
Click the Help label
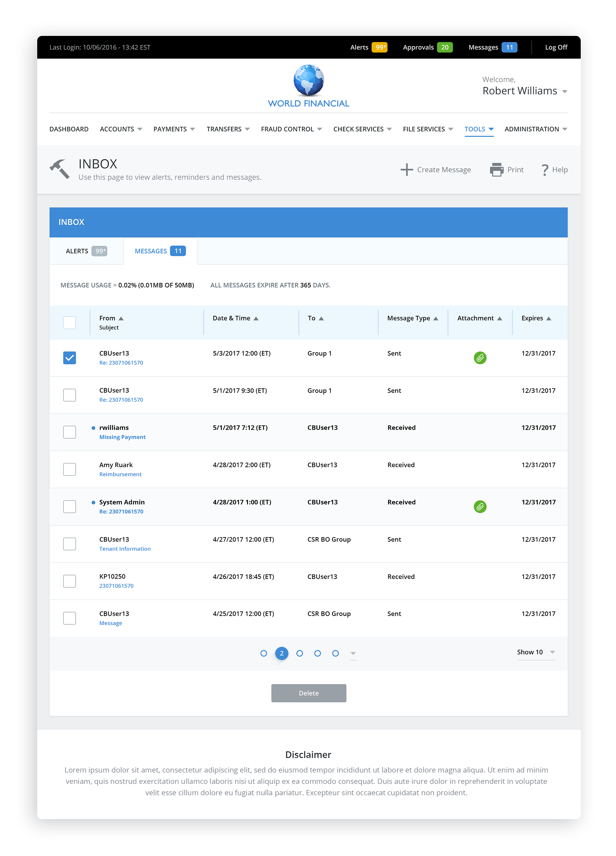560,169
